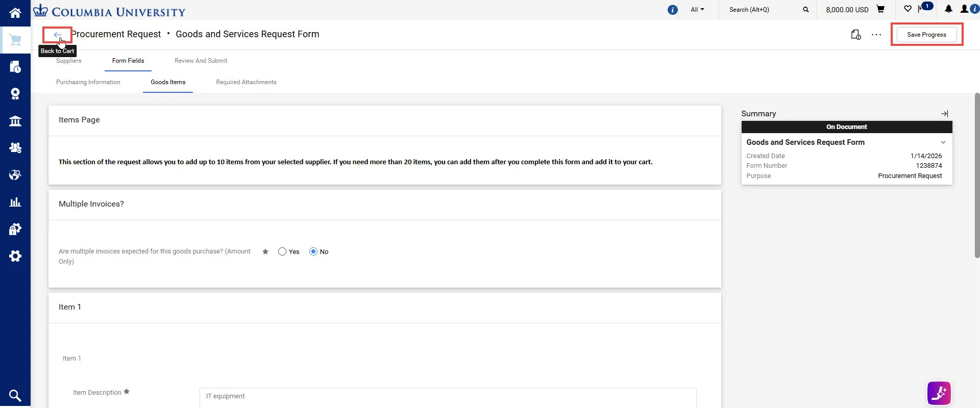Collapse the Summary panel arrow
Image resolution: width=980 pixels, height=408 pixels.
(x=944, y=114)
